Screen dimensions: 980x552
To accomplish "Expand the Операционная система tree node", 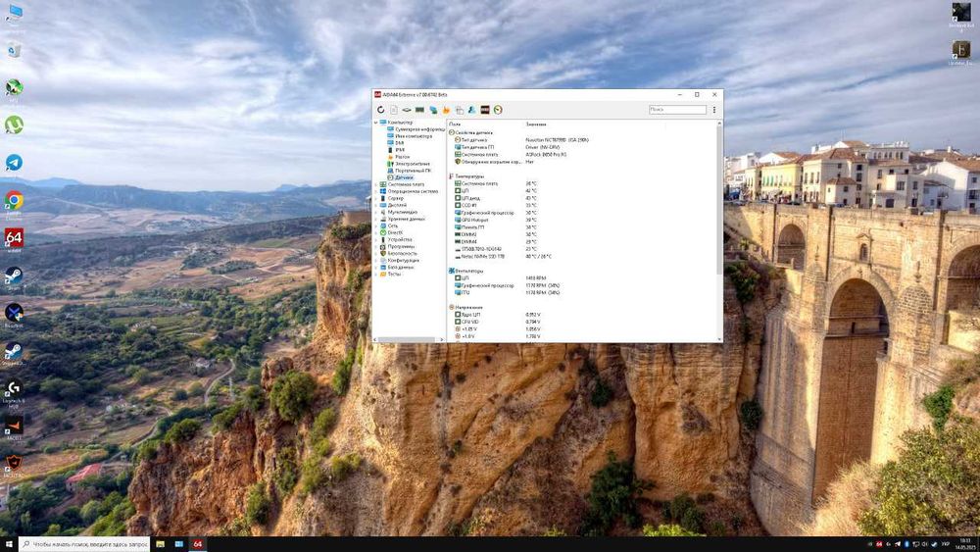I will (x=376, y=191).
